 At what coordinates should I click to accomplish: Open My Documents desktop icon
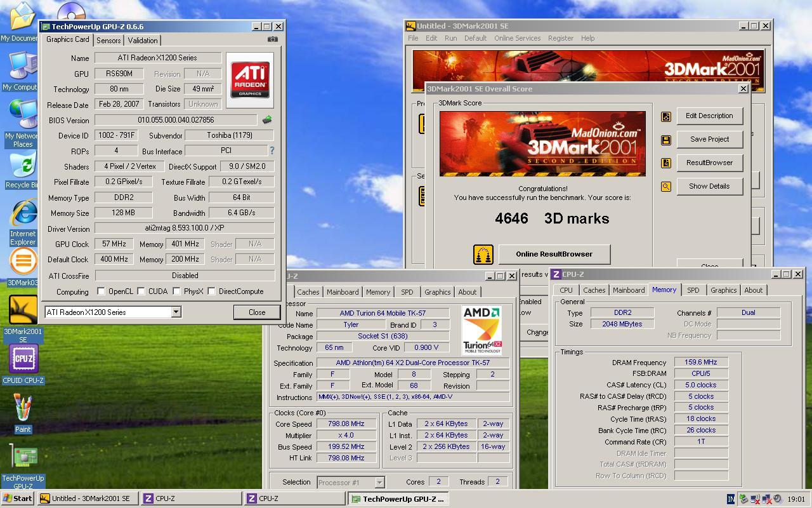pos(22,22)
